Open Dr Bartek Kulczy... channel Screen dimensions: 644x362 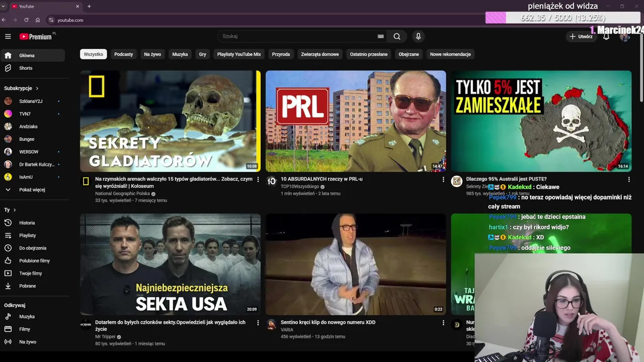point(33,164)
